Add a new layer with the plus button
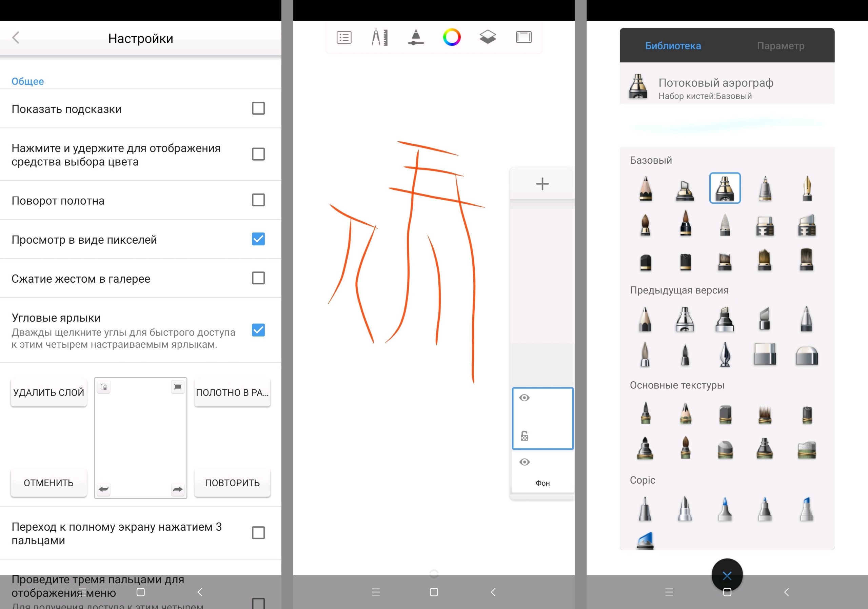The width and height of the screenshot is (868, 609). pos(542,184)
